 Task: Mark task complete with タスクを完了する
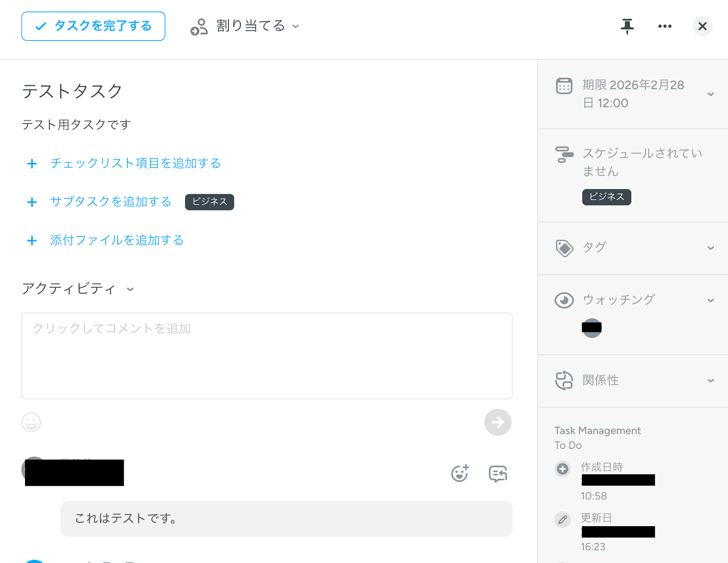(93, 26)
